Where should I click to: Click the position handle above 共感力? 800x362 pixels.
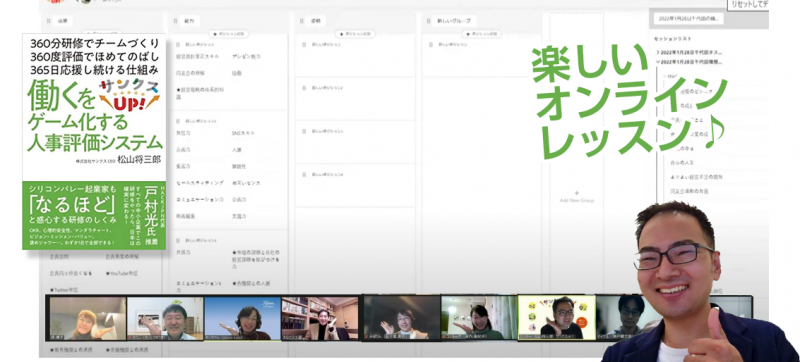click(179, 240)
